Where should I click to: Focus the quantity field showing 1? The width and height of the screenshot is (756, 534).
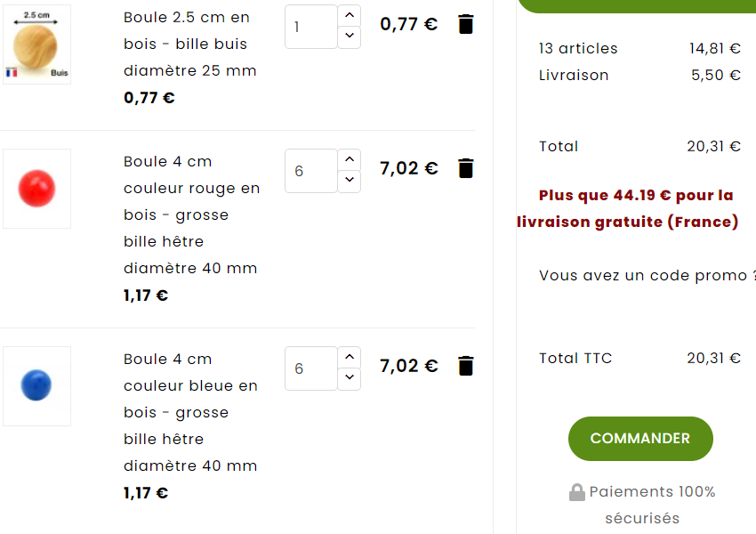311,27
